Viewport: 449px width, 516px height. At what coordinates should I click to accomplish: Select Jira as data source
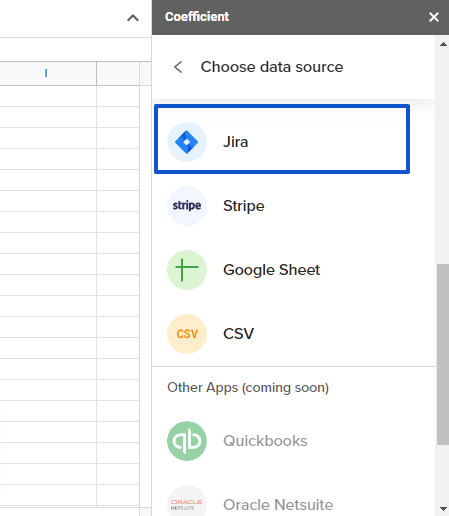282,139
